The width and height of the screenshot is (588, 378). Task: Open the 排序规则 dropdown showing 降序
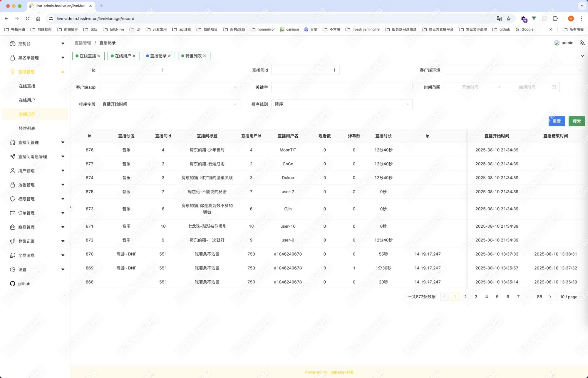(341, 104)
